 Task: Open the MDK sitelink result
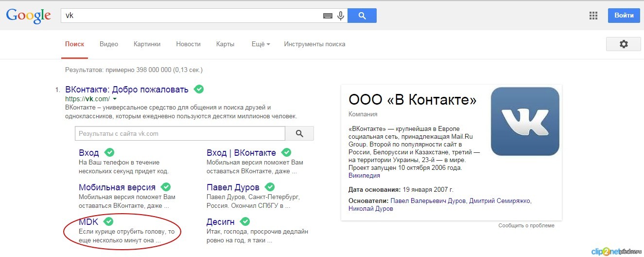point(88,221)
